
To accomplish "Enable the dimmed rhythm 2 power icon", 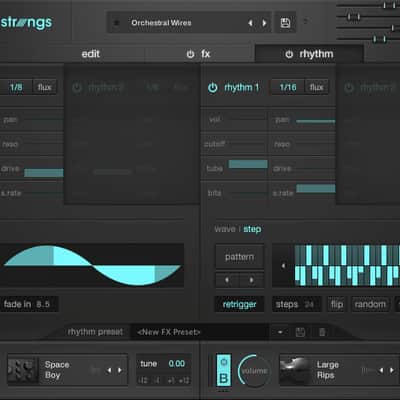I will click(x=77, y=88).
